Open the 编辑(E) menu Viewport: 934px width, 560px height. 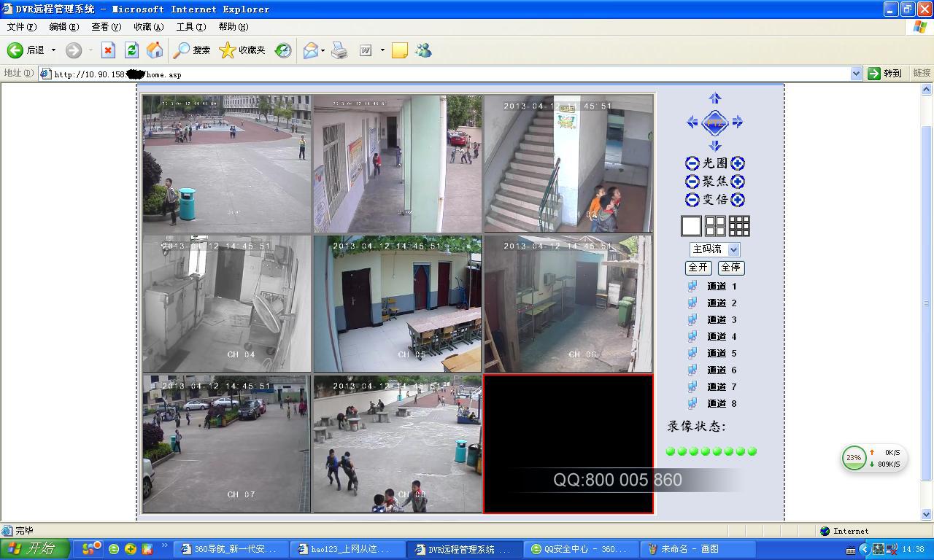pos(64,27)
